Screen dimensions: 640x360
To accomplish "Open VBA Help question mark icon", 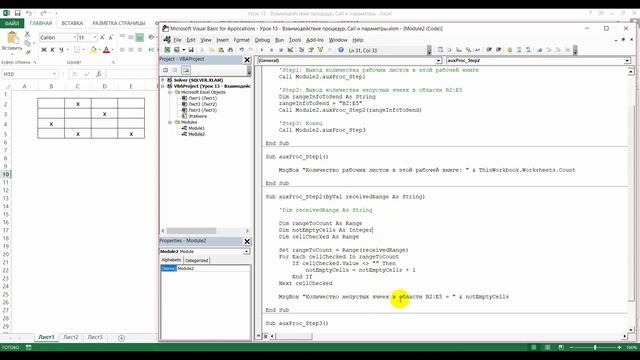I will click(340, 50).
